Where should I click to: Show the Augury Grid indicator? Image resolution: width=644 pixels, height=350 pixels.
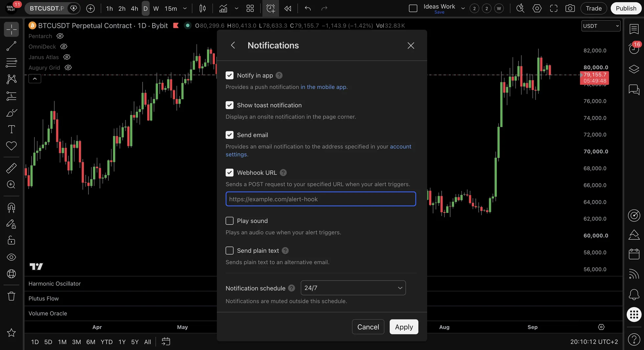coord(68,67)
